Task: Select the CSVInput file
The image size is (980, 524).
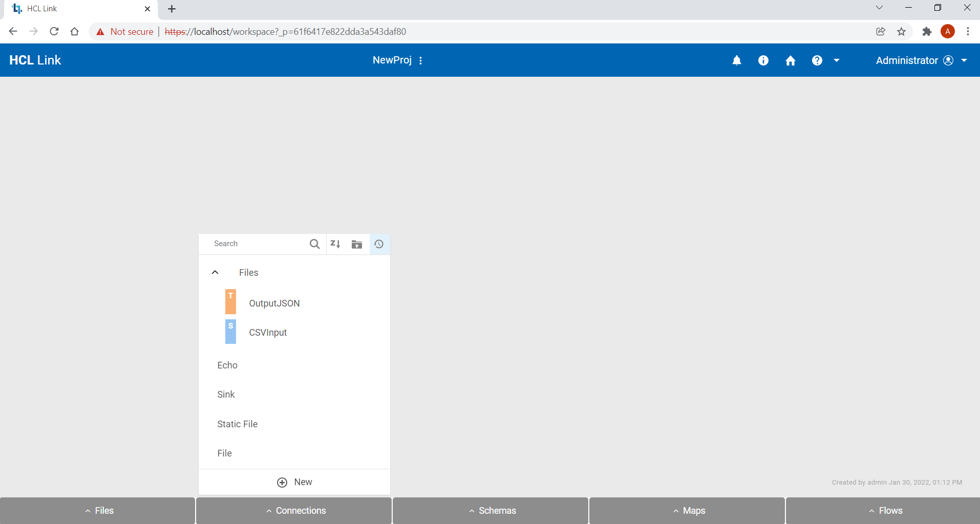Action: [267, 332]
